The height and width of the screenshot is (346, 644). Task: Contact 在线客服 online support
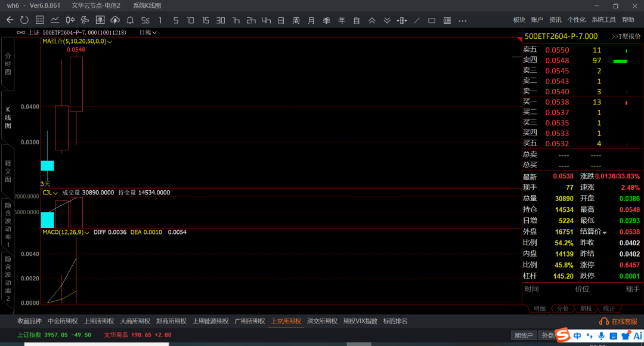pyautogui.click(x=618, y=322)
